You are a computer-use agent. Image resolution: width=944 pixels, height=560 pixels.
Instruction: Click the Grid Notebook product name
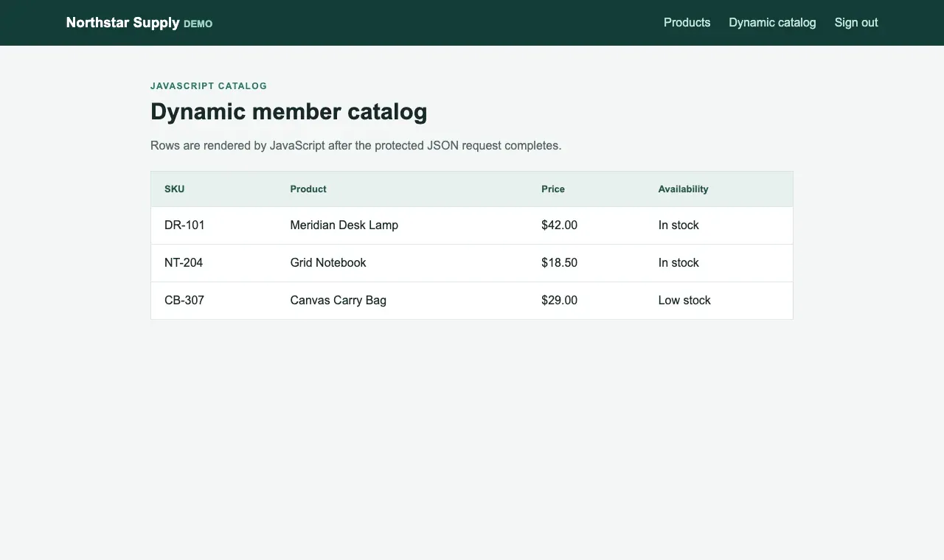tap(328, 263)
